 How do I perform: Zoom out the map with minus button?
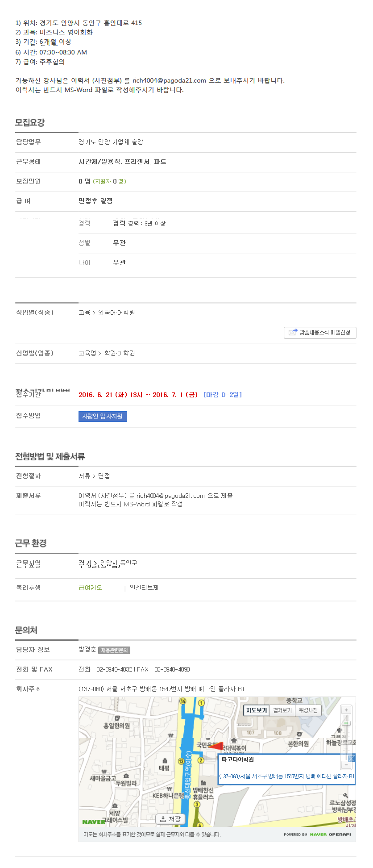coord(346,765)
